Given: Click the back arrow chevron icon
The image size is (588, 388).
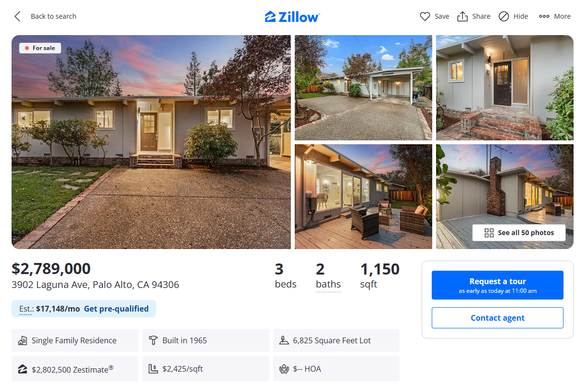Looking at the screenshot, I should (17, 16).
